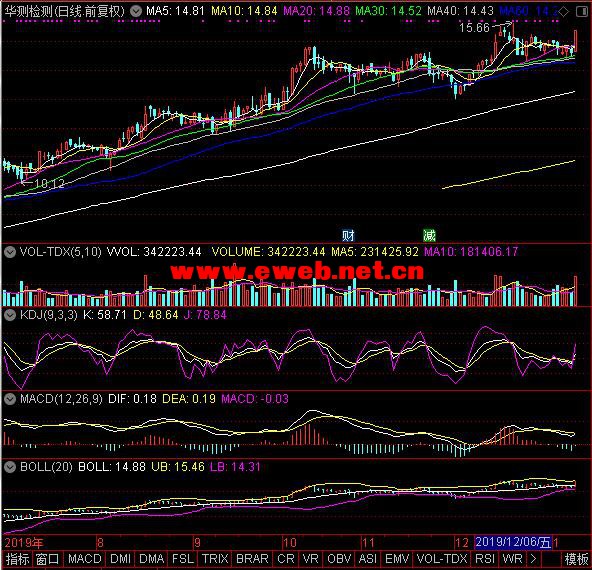This screenshot has width=592, height=570.
Task: Click the 2019年 label on time axis
Action: pos(24,543)
